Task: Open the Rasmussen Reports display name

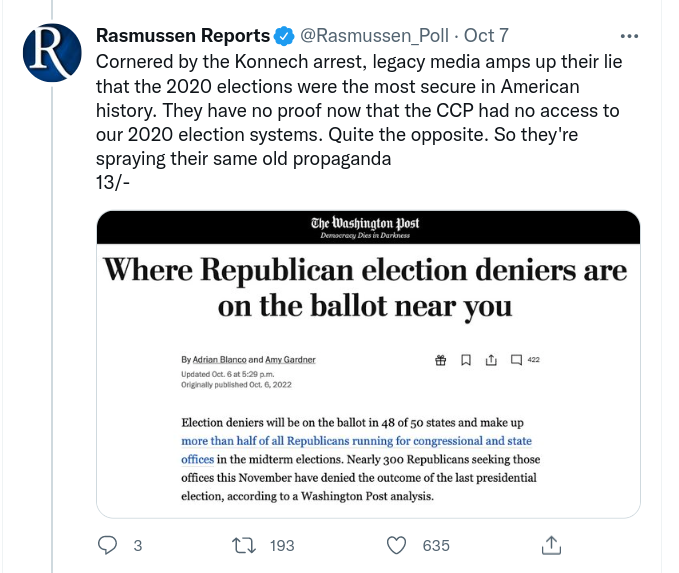Action: (182, 36)
